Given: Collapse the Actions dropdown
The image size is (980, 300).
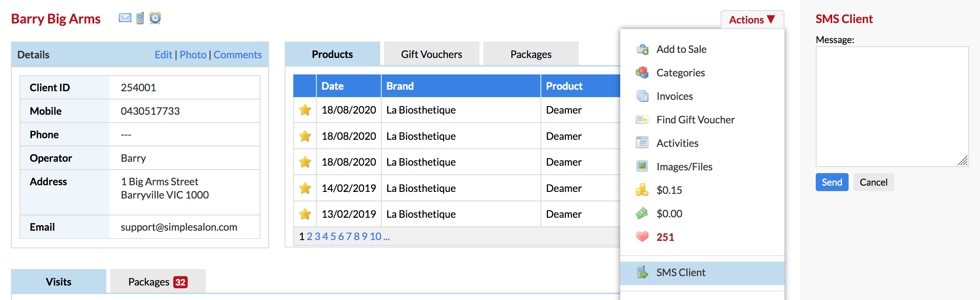Looking at the screenshot, I should point(752,20).
